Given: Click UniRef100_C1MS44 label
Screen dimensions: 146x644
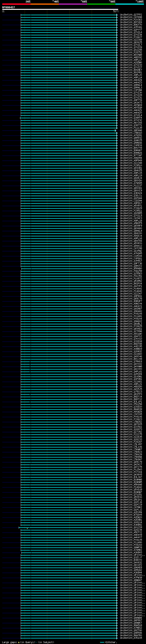Looking at the screenshot, I should point(131,256).
